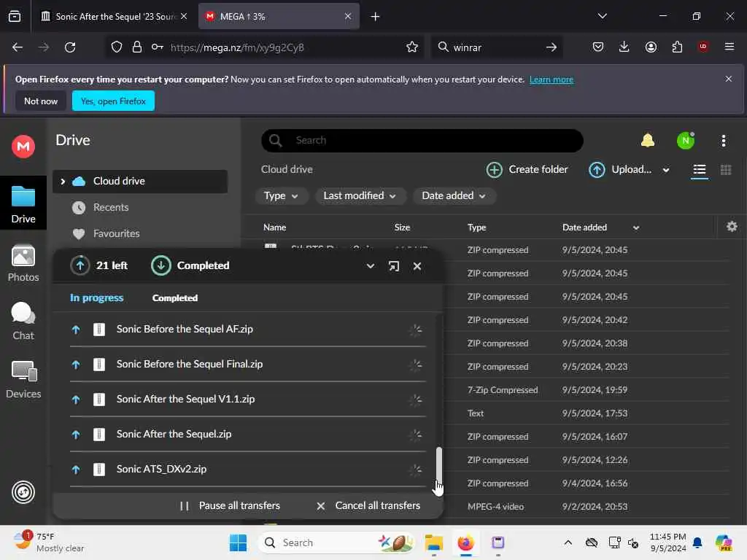The height and width of the screenshot is (560, 747).
Task: Select Sonic After the Sequel V1.1.zip transfer
Action: coord(248,400)
